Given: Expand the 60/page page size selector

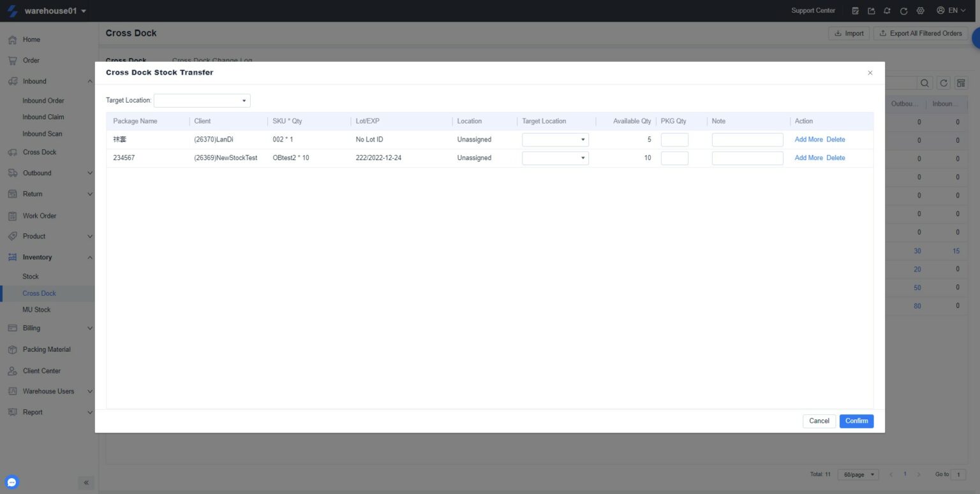Looking at the screenshot, I should pyautogui.click(x=858, y=474).
